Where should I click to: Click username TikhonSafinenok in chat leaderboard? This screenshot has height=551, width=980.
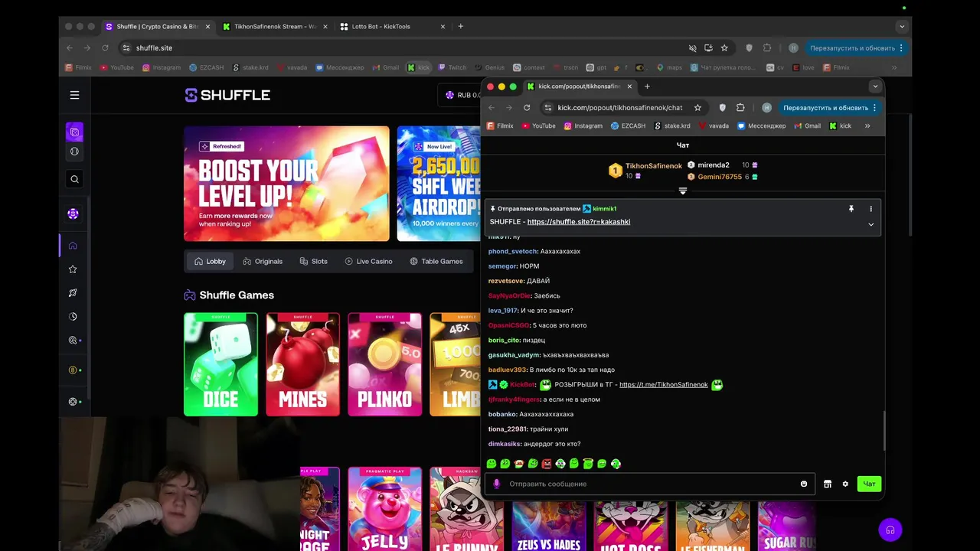pos(653,166)
